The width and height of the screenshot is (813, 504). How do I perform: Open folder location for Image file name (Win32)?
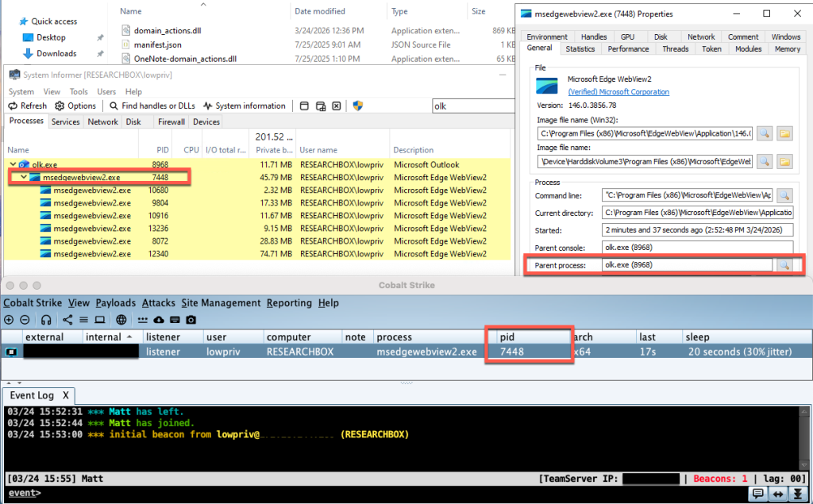784,133
